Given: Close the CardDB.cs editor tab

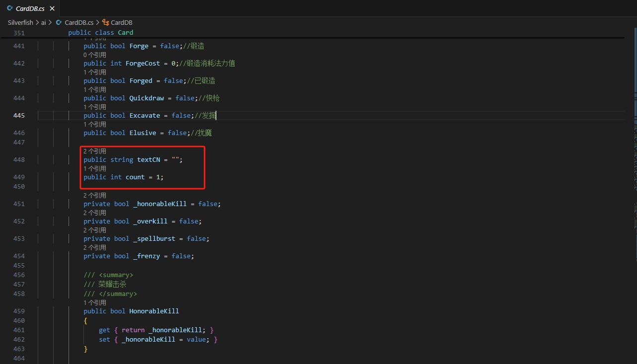Looking at the screenshot, I should click(x=52, y=8).
